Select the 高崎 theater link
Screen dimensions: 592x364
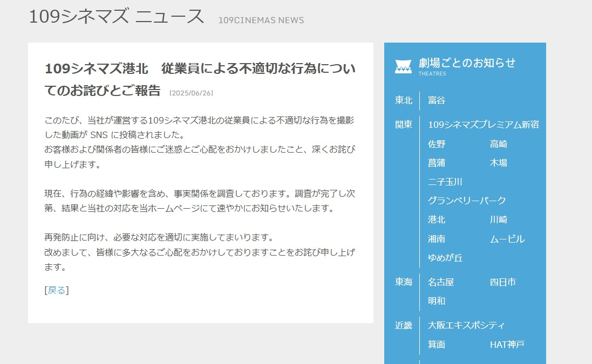(499, 144)
